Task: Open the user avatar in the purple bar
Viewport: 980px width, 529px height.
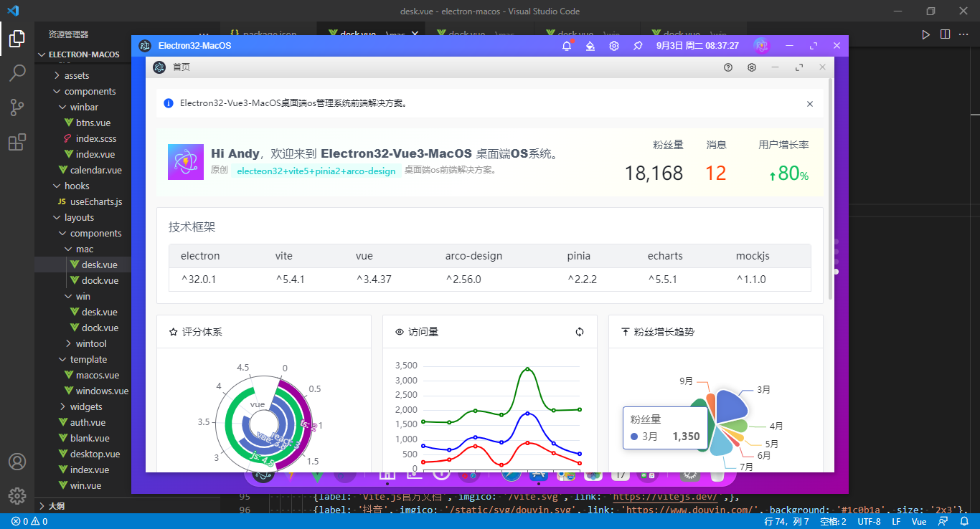Action: click(761, 46)
